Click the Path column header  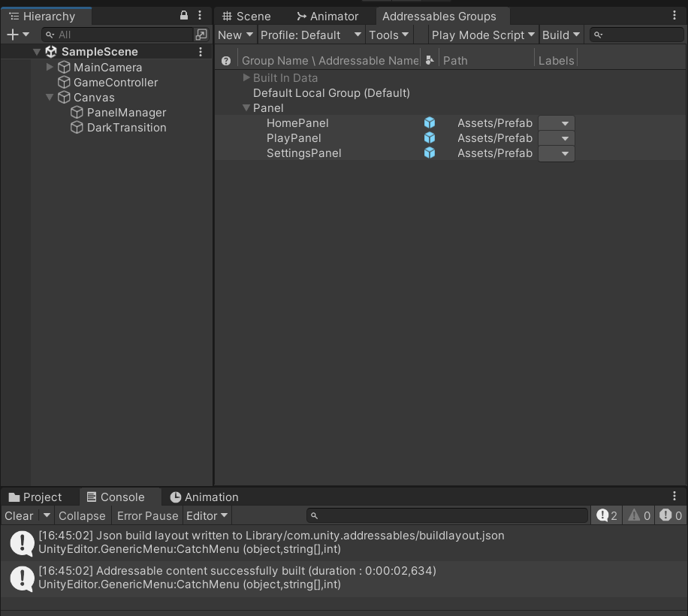click(x=455, y=61)
